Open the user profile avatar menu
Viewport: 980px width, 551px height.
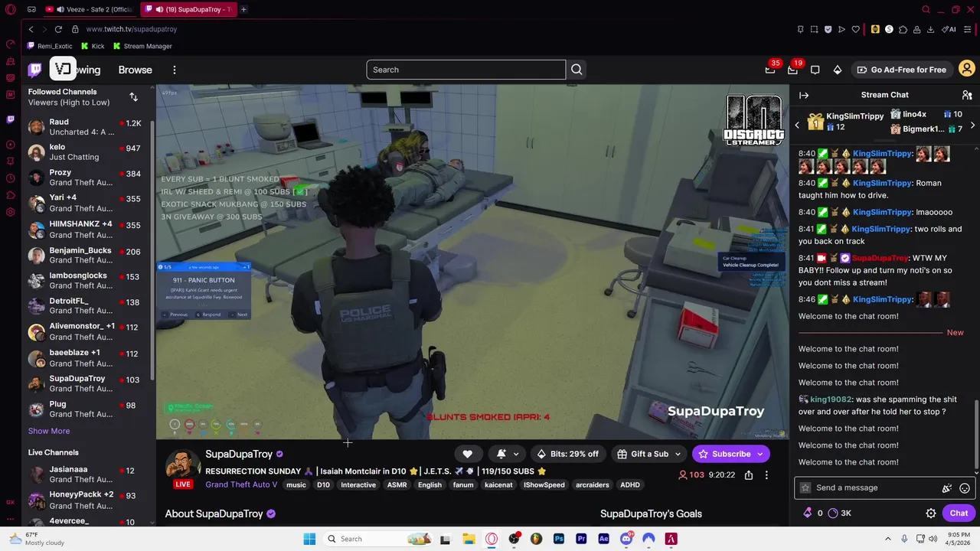pos(966,70)
